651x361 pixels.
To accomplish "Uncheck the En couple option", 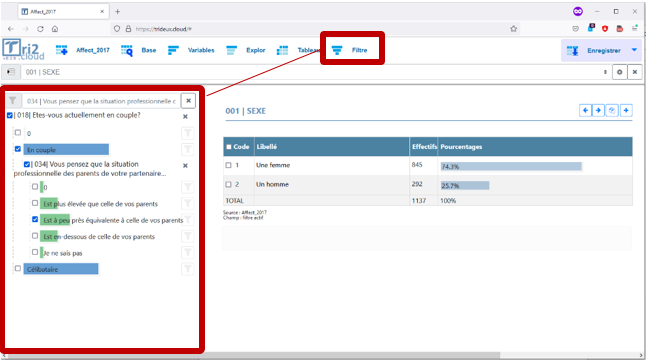I will point(18,149).
